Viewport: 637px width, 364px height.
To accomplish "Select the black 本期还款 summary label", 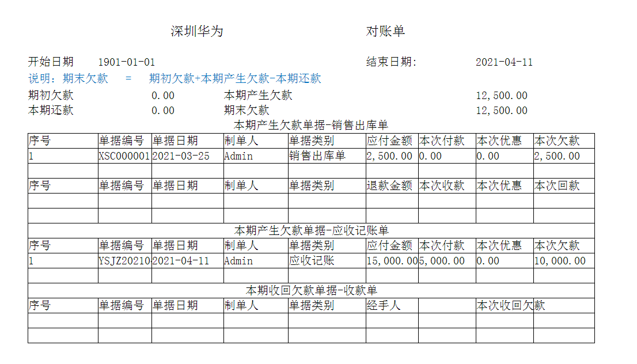I will click(51, 110).
